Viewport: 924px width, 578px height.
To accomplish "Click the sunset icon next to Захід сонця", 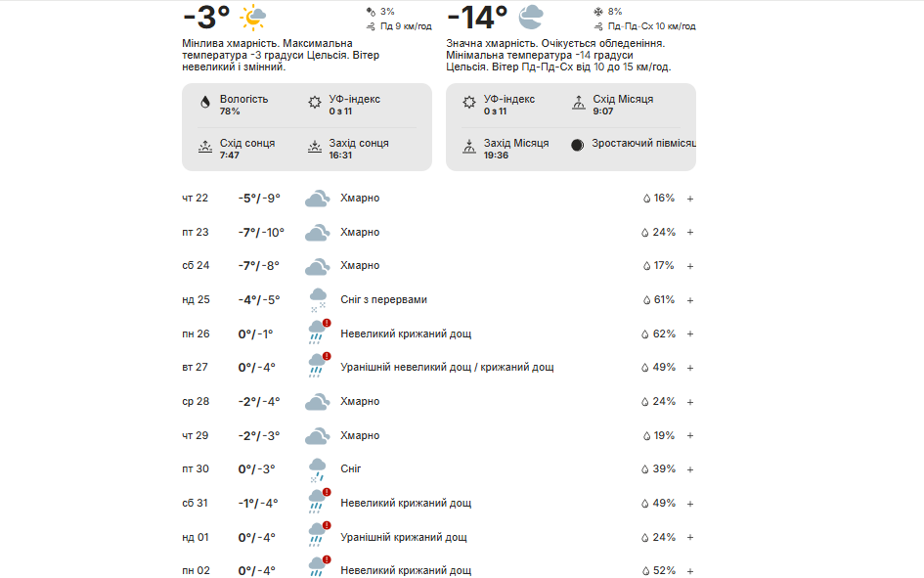I will tap(315, 148).
